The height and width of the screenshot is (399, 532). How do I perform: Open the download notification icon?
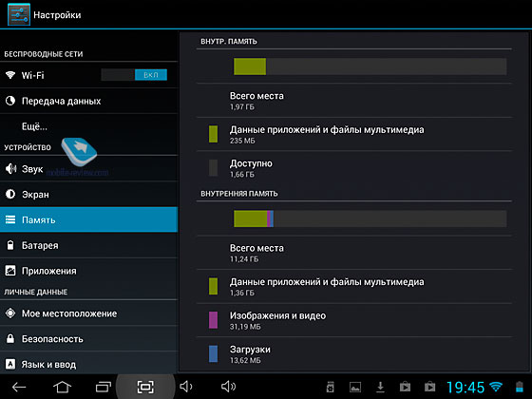(x=380, y=387)
